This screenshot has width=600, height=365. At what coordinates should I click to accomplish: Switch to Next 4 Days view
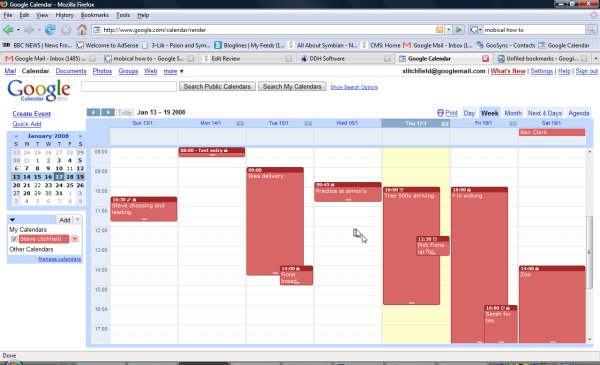pos(545,113)
